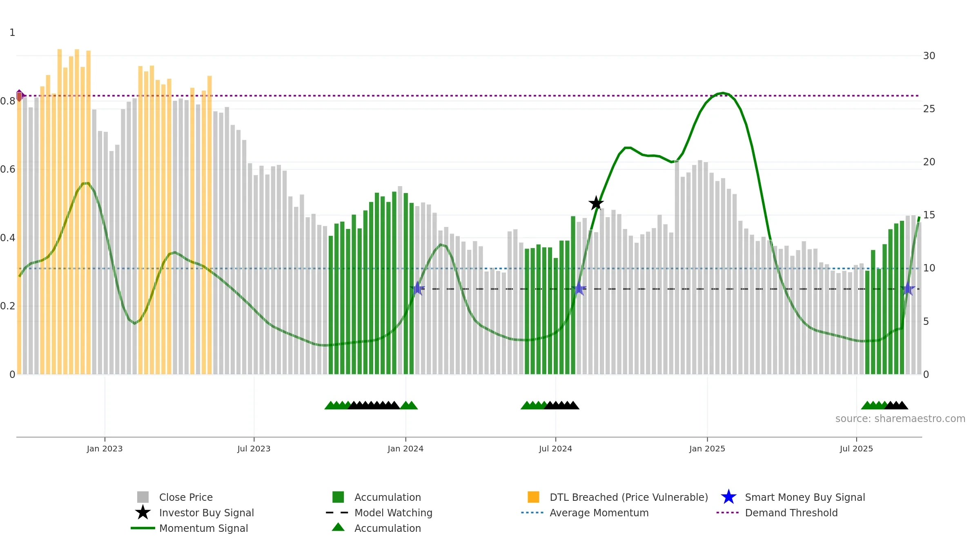Click the green Accumulation square legend swatch
This screenshot has height=551, width=980.
[x=338, y=497]
